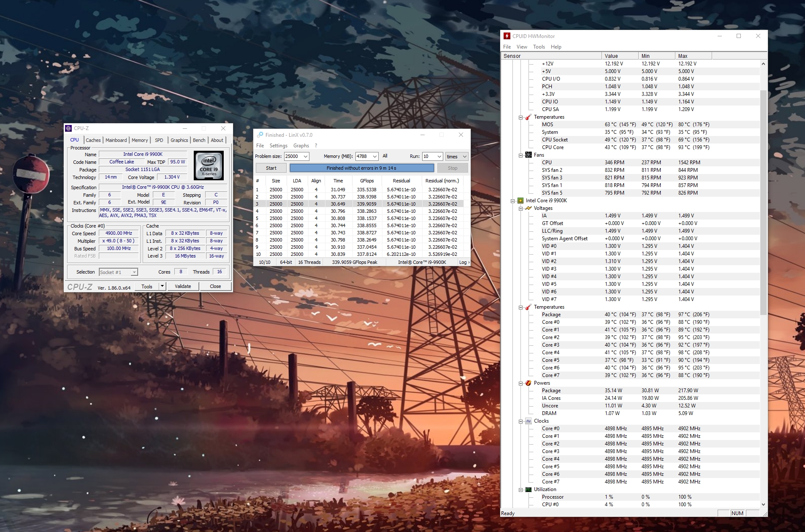Click the LinX finished progress bar
Image resolution: width=805 pixels, height=532 pixels.
361,168
